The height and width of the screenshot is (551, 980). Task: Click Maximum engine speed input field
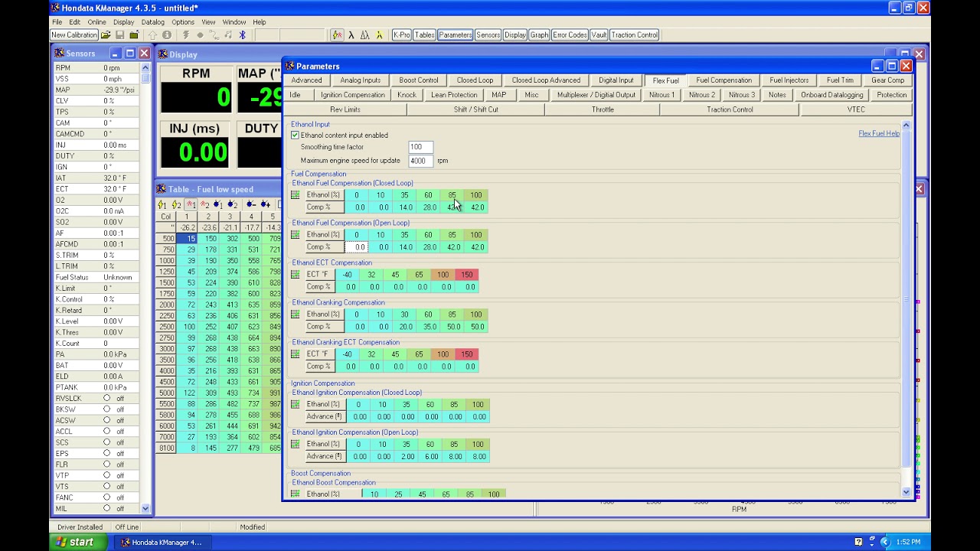[420, 161]
